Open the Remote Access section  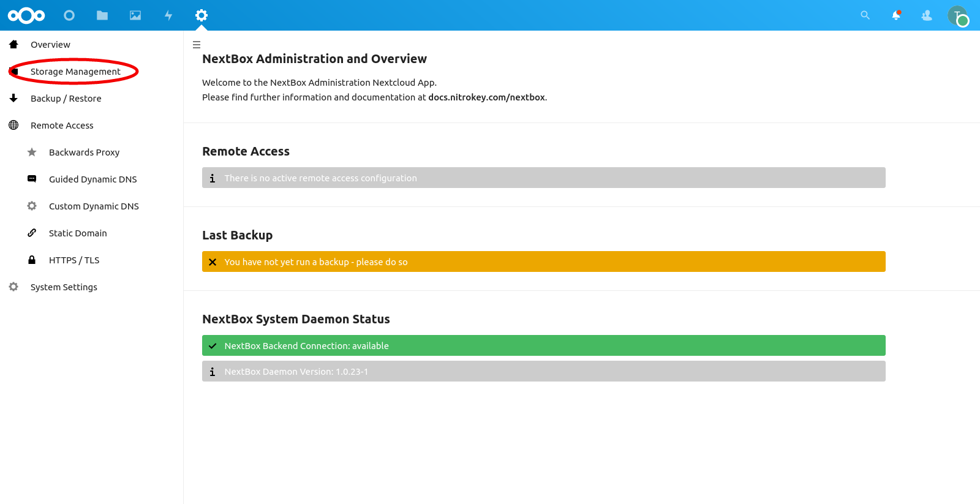tap(92, 125)
